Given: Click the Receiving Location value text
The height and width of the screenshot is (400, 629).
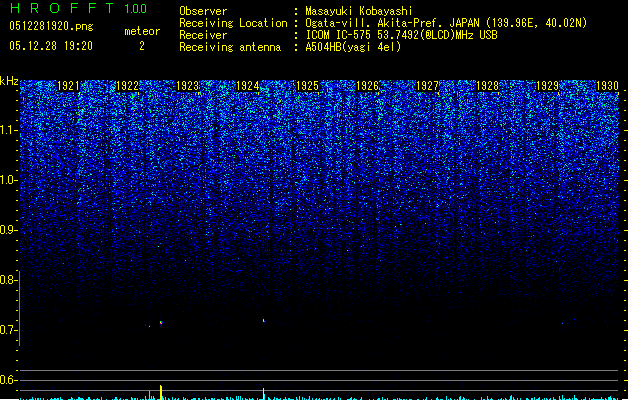Looking at the screenshot, I should 446,23.
